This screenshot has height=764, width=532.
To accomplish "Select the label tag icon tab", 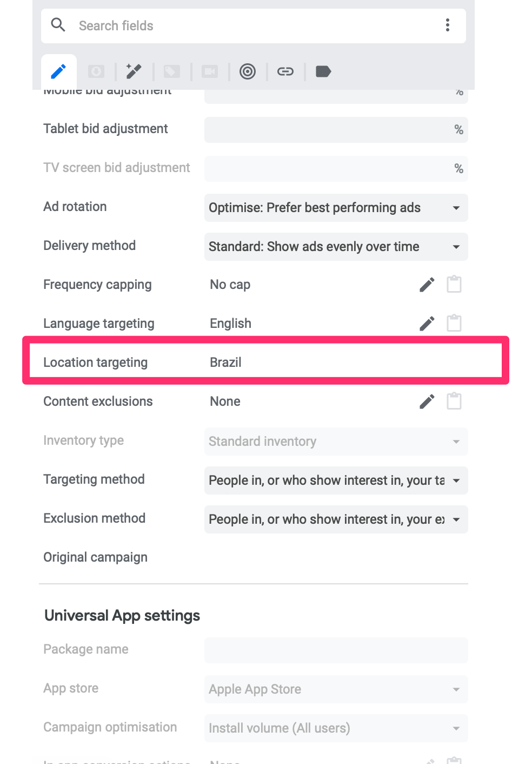I will click(323, 71).
